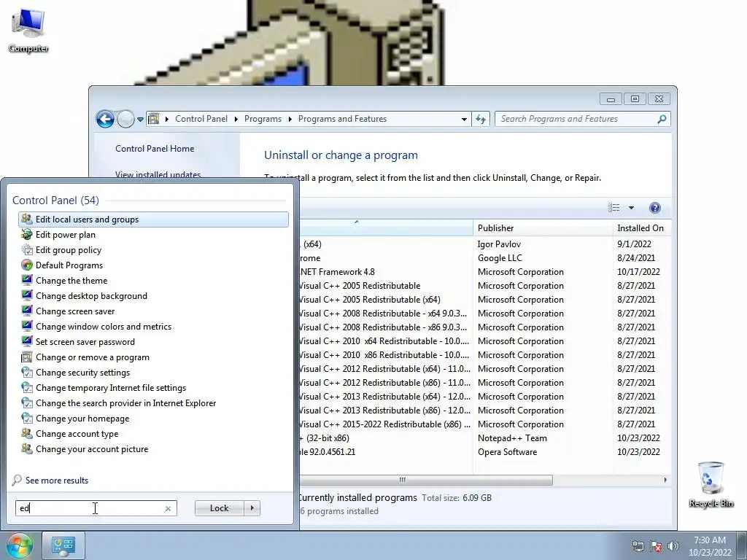Expand the recent pages dropdown arrow
This screenshot has width=747, height=560.
140,119
